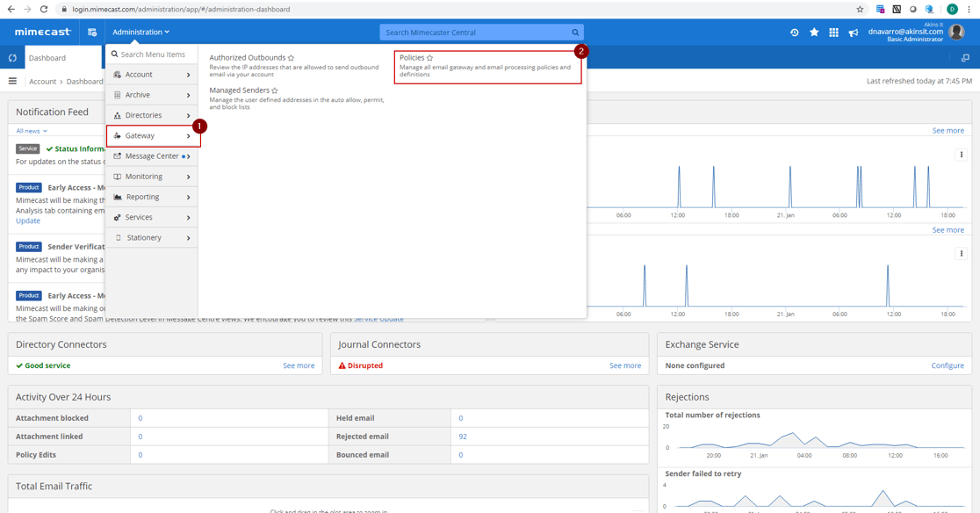Click Configure for Exchange Service
This screenshot has height=513, width=980.
coord(948,365)
